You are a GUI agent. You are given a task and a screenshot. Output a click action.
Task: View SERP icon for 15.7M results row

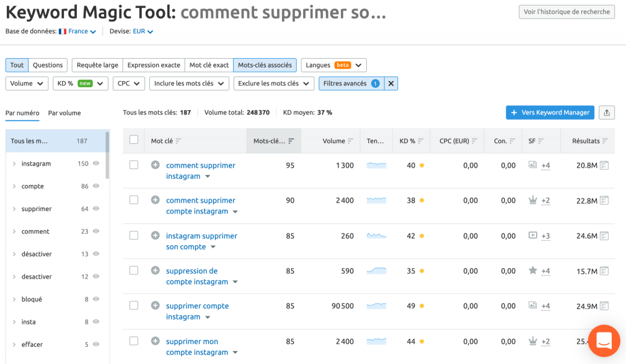[604, 271]
